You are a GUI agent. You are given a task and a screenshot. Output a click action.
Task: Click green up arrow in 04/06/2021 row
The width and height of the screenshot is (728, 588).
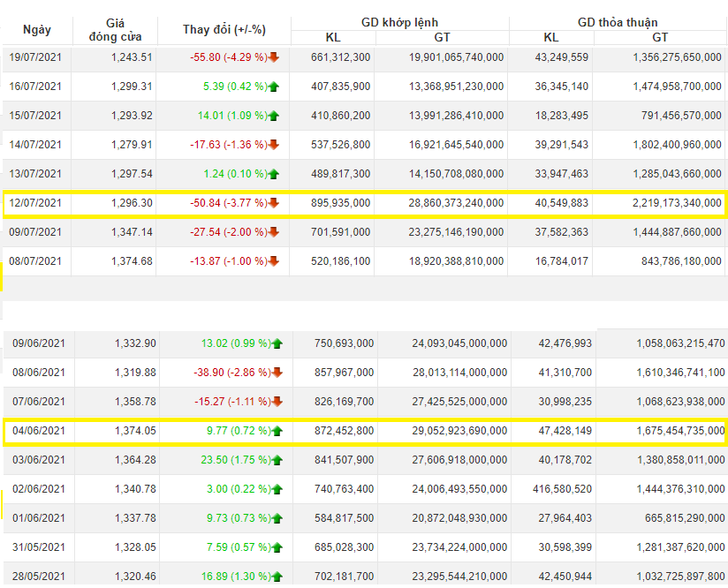tap(277, 431)
